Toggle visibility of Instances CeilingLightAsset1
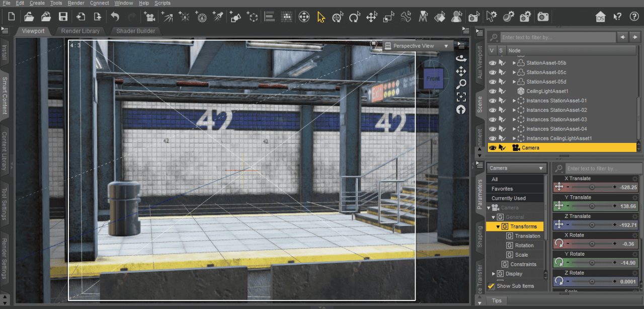Image resolution: width=644 pixels, height=309 pixels. [x=493, y=138]
